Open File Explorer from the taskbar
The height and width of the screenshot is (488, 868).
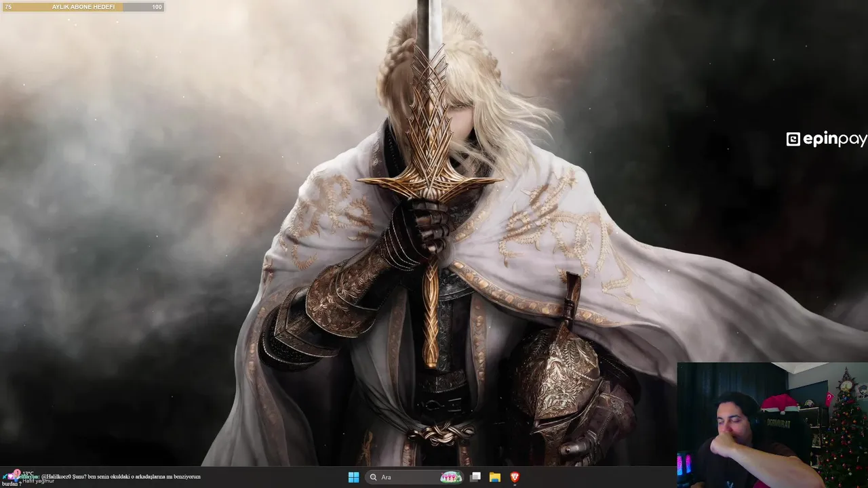click(x=495, y=477)
